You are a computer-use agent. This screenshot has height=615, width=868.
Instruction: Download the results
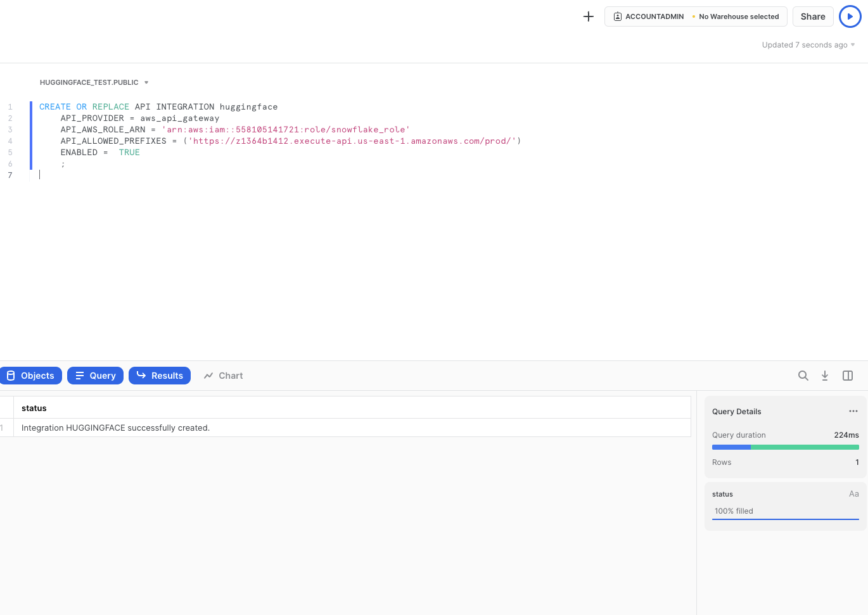coord(825,376)
